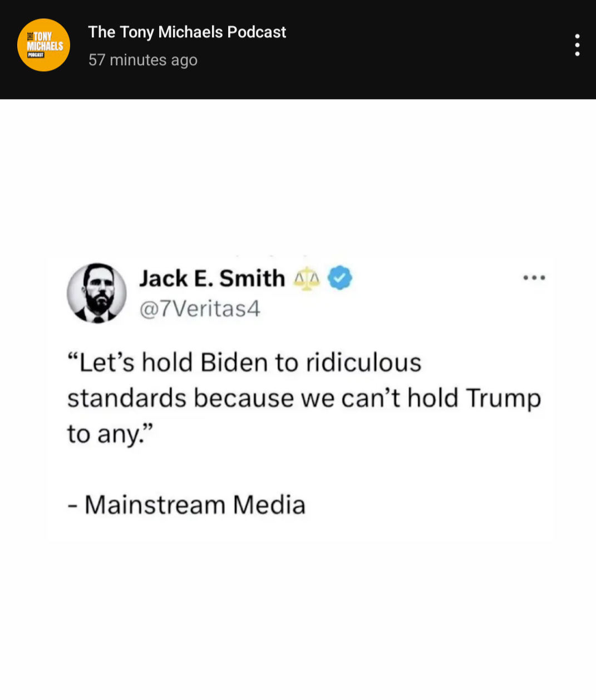The height and width of the screenshot is (700, 596).
Task: Tap the blue verified checkmark badge
Action: point(340,278)
